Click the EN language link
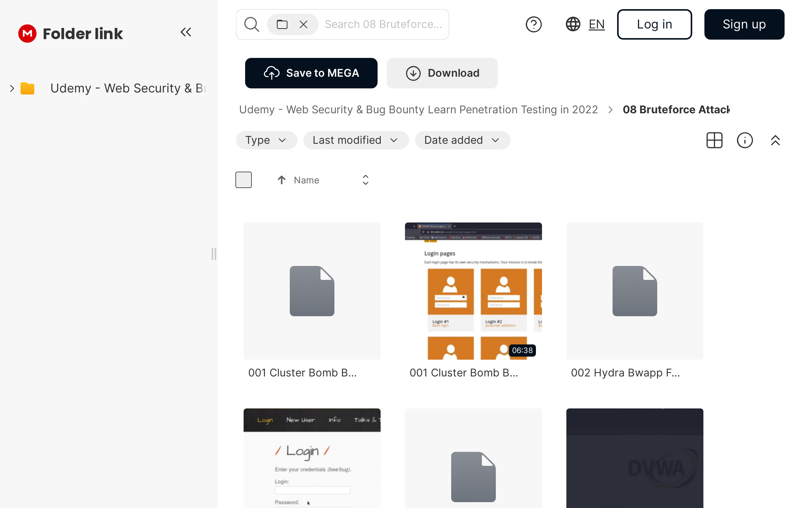 pyautogui.click(x=597, y=25)
